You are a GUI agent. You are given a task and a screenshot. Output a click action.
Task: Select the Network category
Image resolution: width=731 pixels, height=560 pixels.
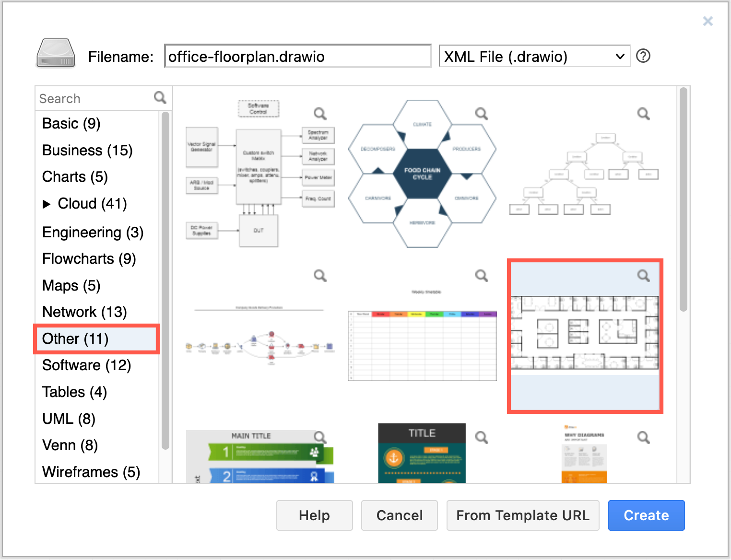[84, 312]
